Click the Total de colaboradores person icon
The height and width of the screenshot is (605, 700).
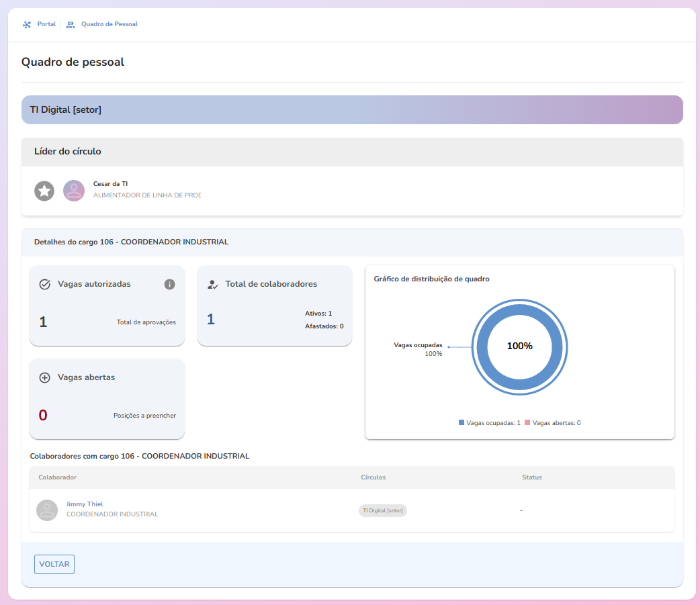pyautogui.click(x=213, y=284)
